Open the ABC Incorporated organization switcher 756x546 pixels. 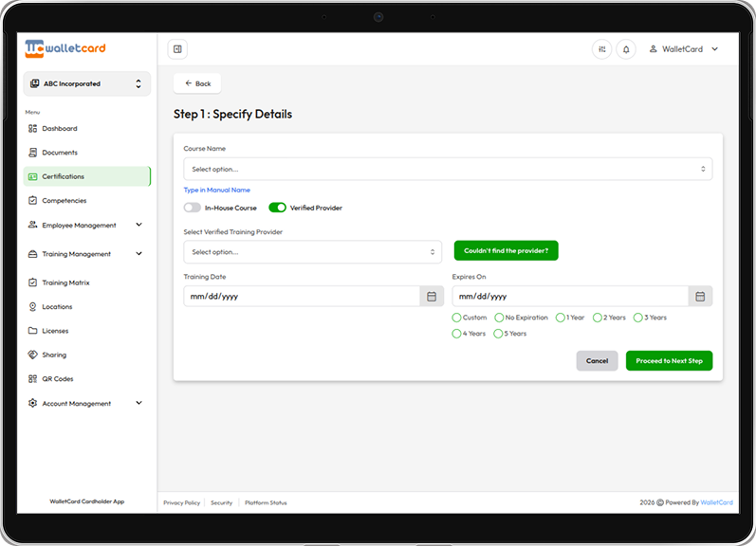[x=86, y=83]
